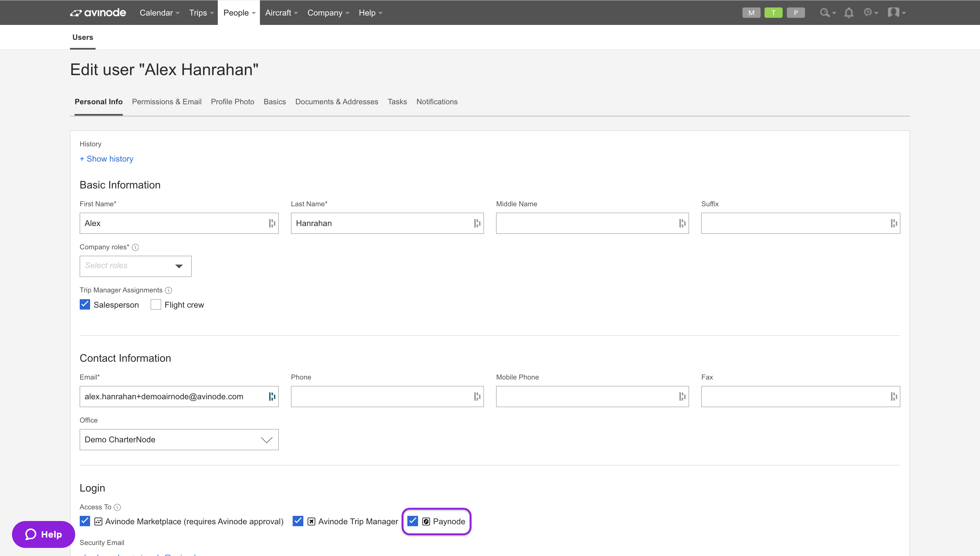The height and width of the screenshot is (556, 980).
Task: Uncheck the Salesperson checkbox
Action: click(x=85, y=304)
